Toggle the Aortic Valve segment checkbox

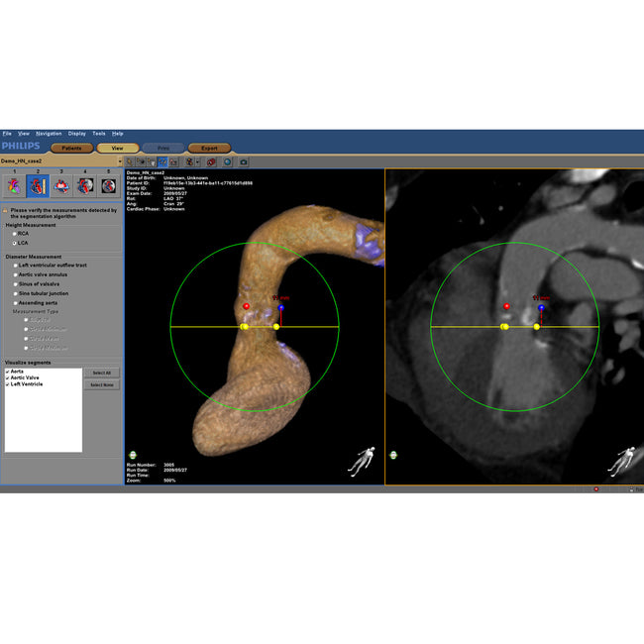click(x=8, y=377)
